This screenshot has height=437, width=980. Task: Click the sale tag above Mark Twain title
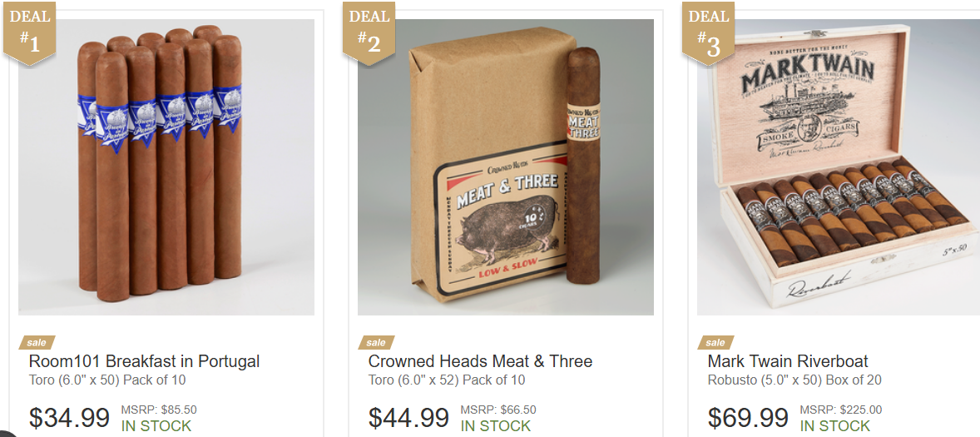click(715, 343)
